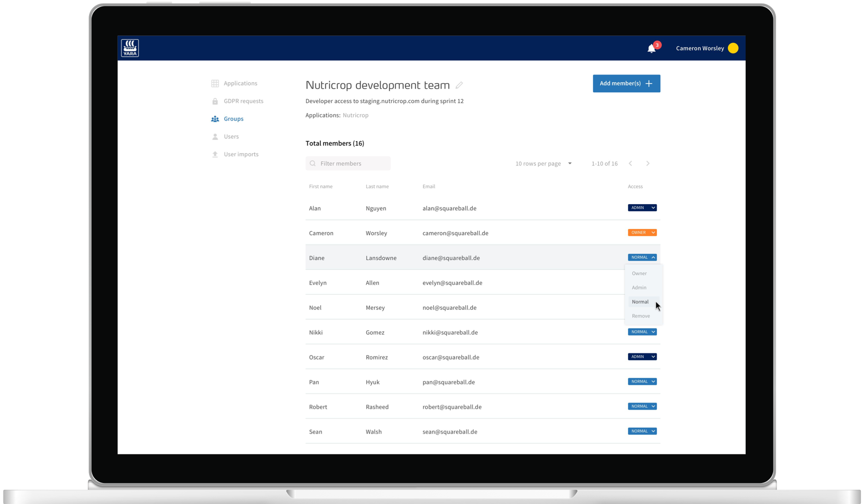Click the GDPR requests lock icon

(215, 101)
